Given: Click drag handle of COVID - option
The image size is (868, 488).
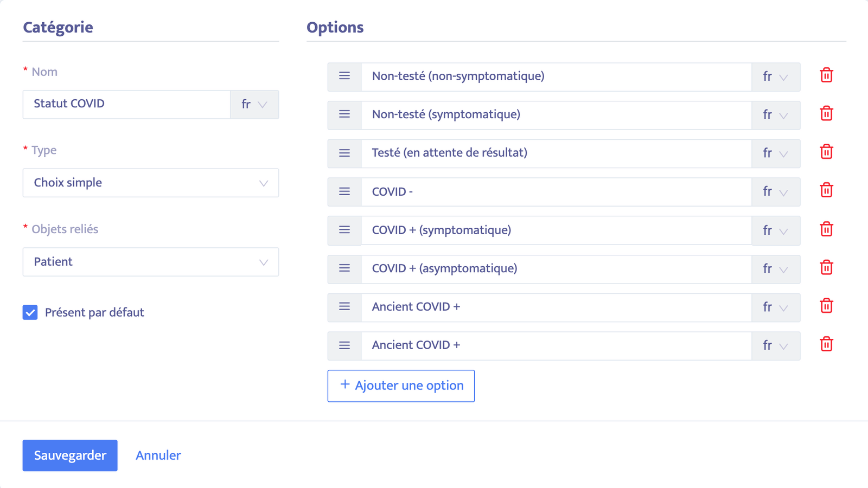Looking at the screenshot, I should [x=344, y=191].
